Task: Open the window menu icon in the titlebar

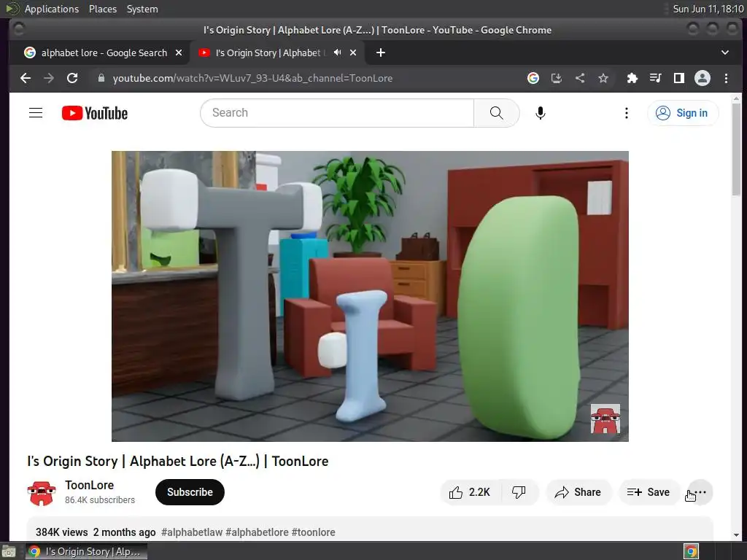Action: [x=18, y=29]
